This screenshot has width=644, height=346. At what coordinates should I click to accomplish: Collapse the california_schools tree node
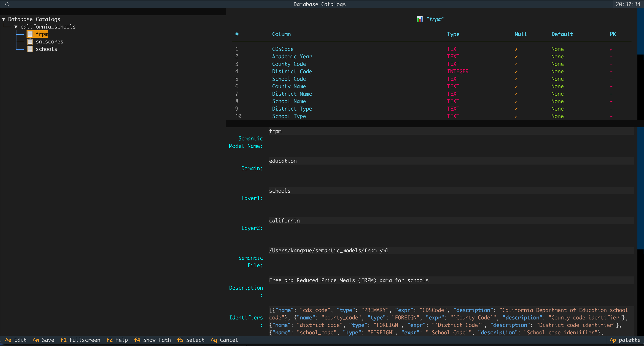[x=16, y=27]
